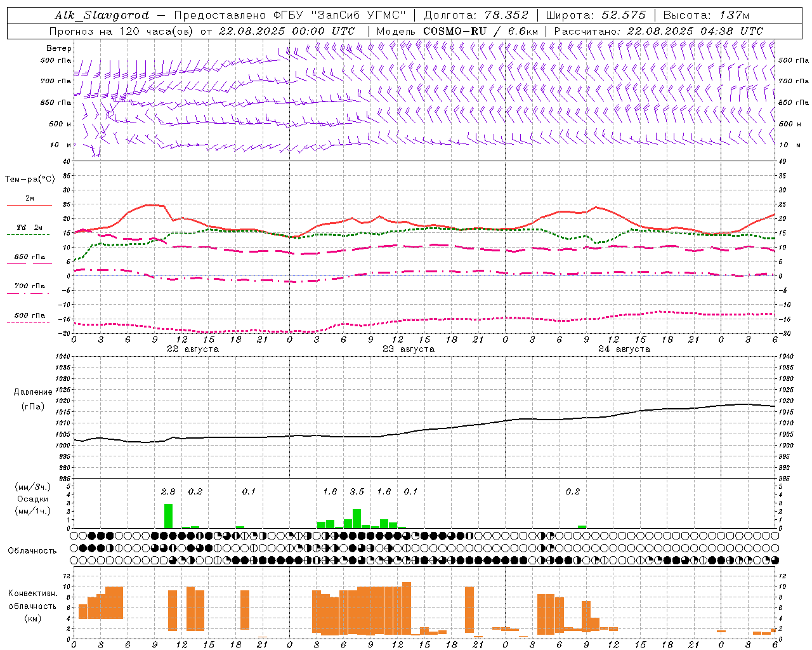The image size is (812, 650).
Task: Select the 22 августа date marker
Action: [x=192, y=349]
